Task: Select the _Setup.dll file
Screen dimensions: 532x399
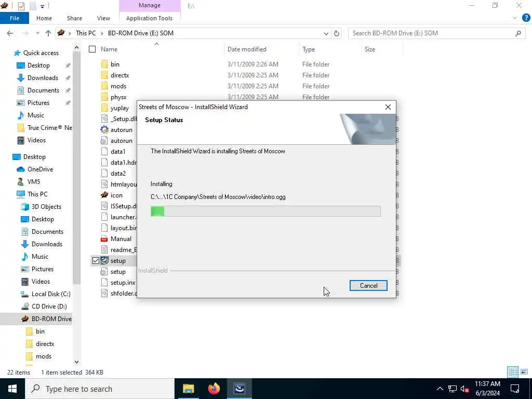Action: [x=124, y=119]
